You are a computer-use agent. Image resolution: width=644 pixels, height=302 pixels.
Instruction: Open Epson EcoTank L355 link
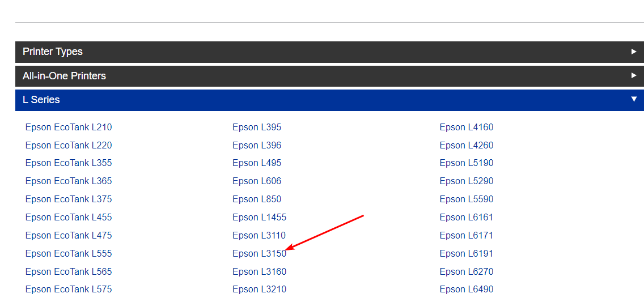tap(69, 163)
